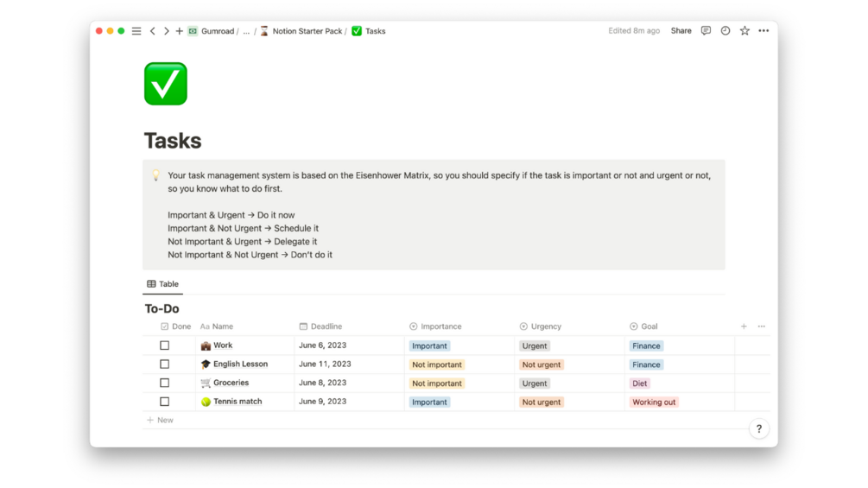Add a New row to table
This screenshot has height=488, width=868.
tap(161, 420)
